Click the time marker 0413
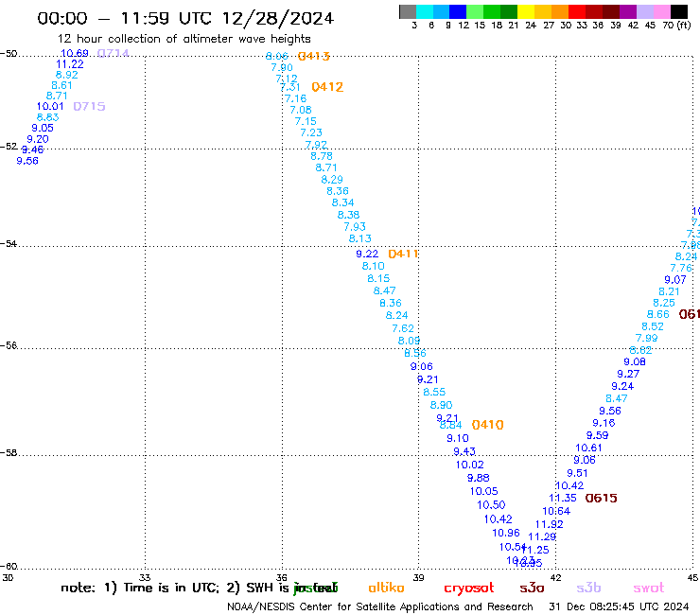Viewport: 700px width, 615px height. click(x=313, y=56)
